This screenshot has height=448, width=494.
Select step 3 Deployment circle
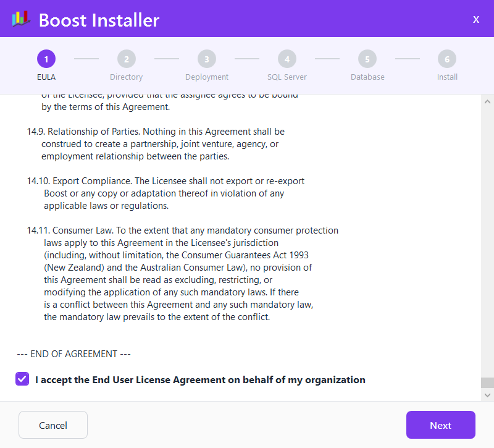[207, 59]
